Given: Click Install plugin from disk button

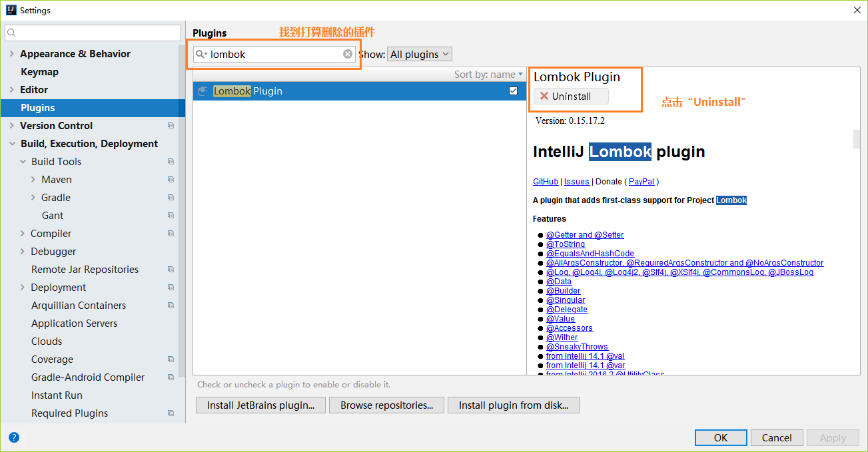Looking at the screenshot, I should pos(514,405).
